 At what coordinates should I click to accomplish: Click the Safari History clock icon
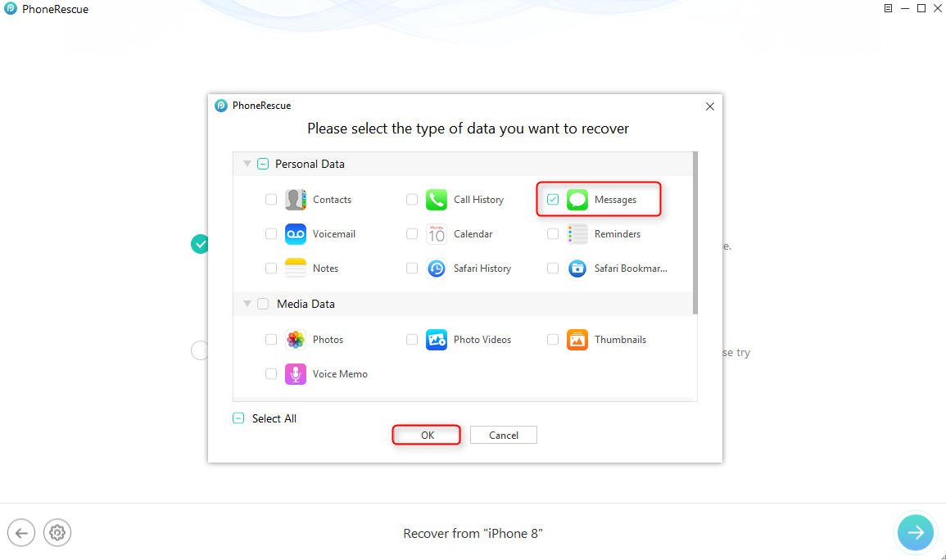[437, 269]
